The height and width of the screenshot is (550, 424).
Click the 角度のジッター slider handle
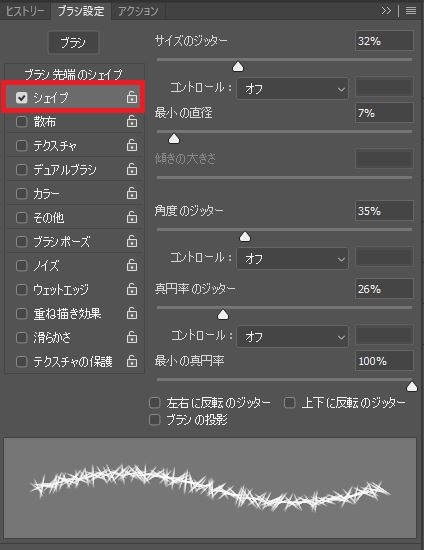coord(245,237)
